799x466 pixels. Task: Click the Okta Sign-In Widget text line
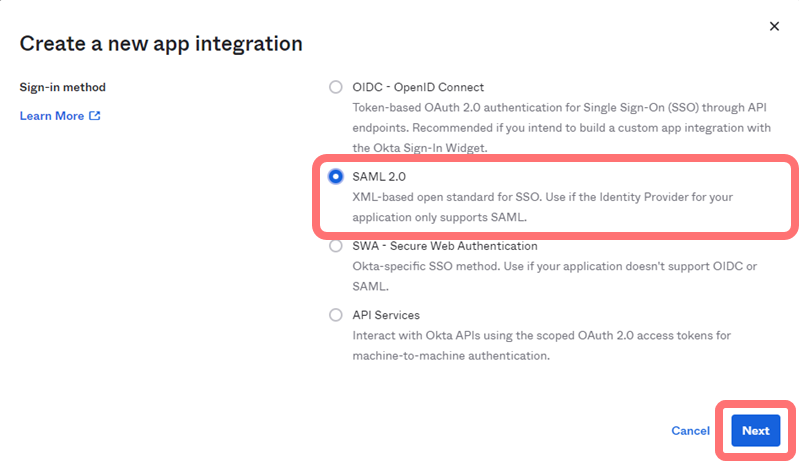pyautogui.click(x=417, y=147)
